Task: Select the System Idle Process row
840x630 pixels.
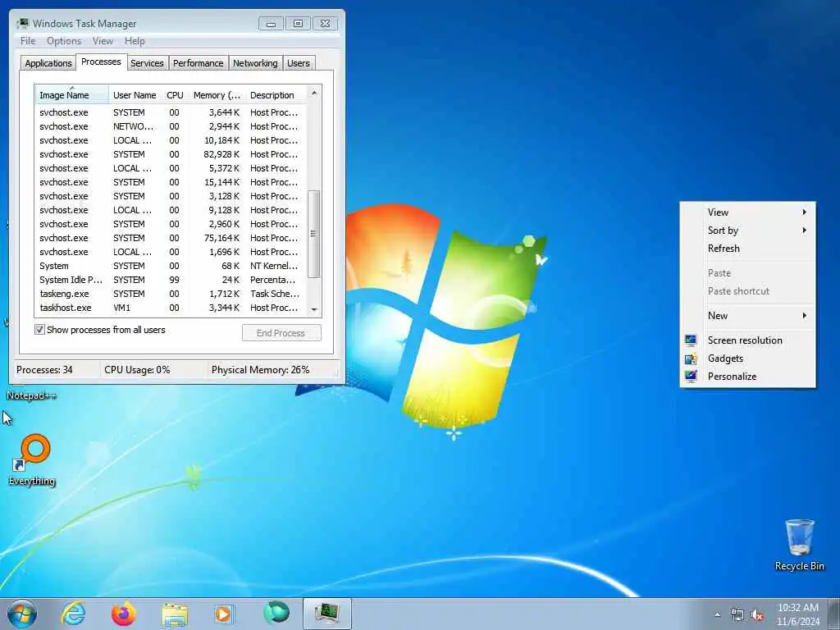Action: 171,280
